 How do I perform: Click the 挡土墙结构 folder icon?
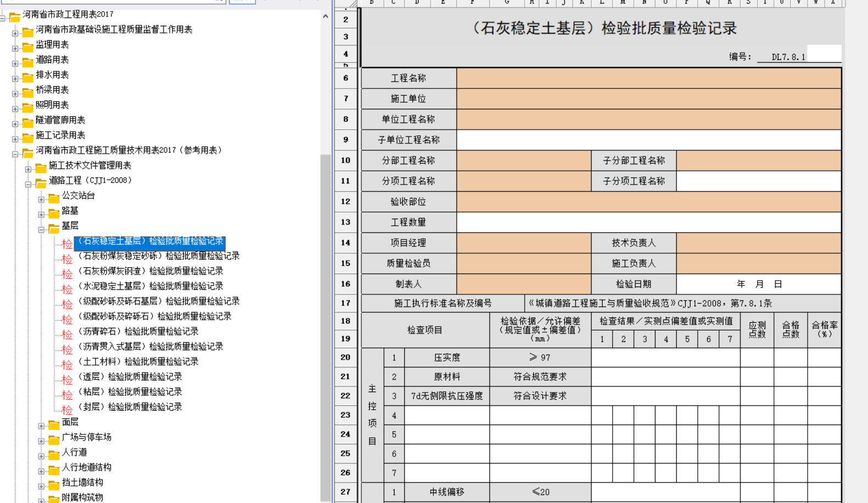coord(54,485)
